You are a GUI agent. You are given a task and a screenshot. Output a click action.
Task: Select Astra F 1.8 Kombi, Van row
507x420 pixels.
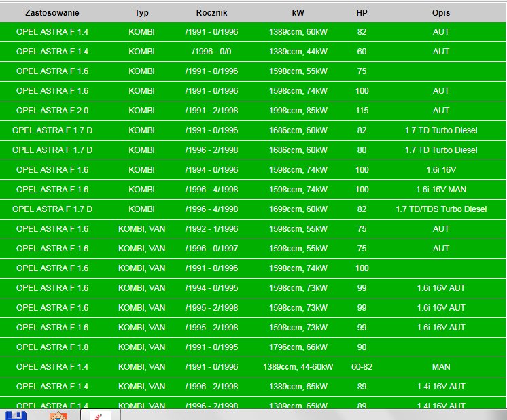[52, 347]
